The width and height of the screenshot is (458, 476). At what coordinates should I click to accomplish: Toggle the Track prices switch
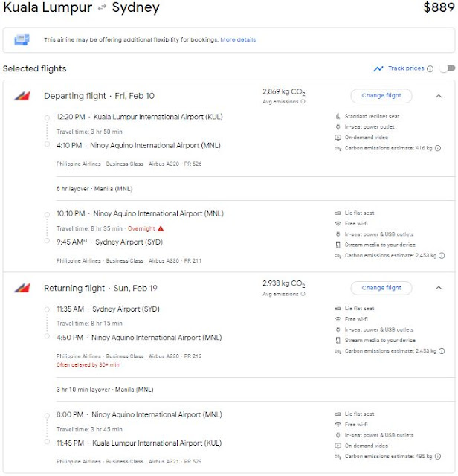448,68
